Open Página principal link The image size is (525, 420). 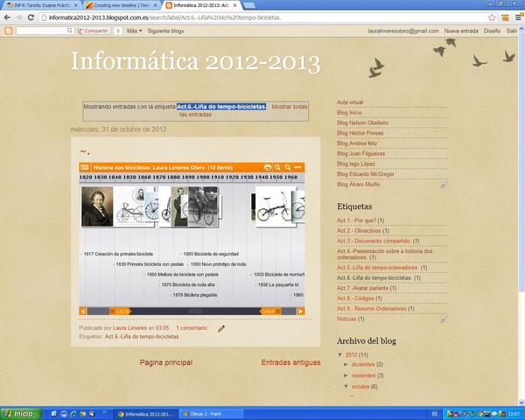tap(166, 362)
